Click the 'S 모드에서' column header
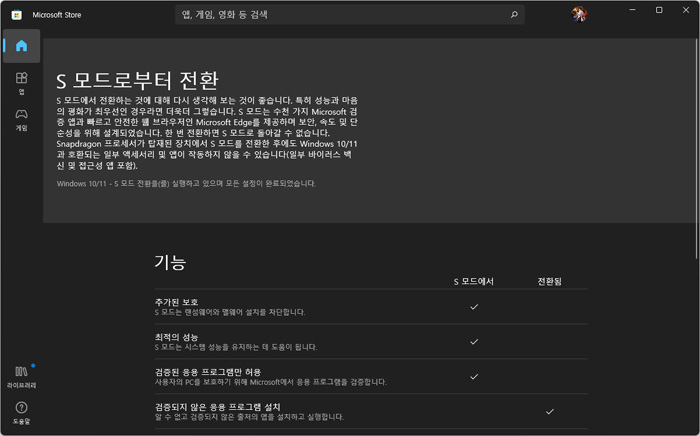 474,282
